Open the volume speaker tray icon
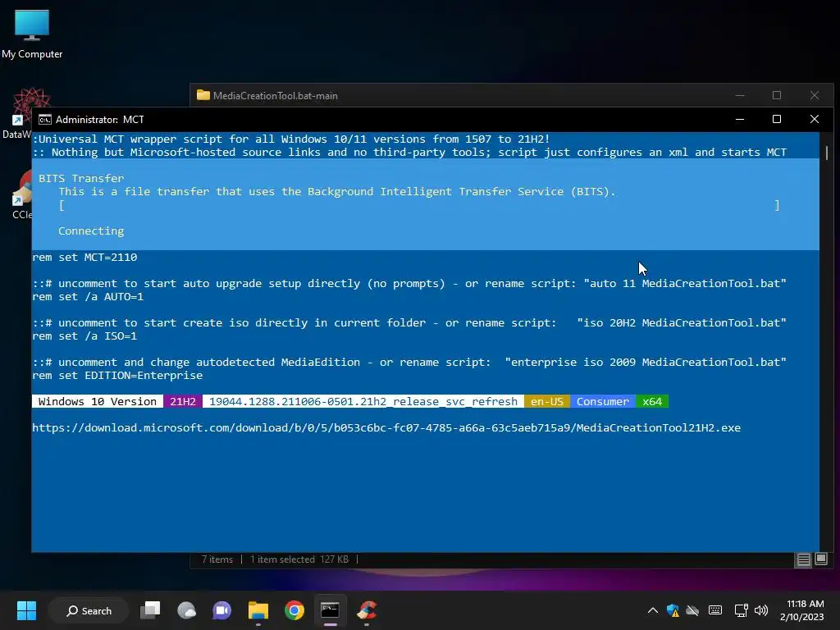Image resolution: width=840 pixels, height=630 pixels. coord(760,610)
